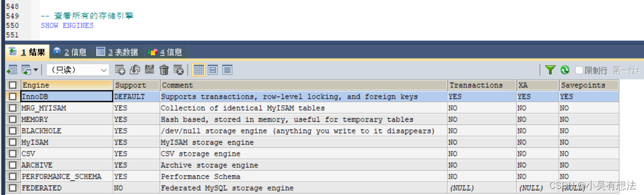Screen dimensions: 644x195
Task: Toggle the select-all checkbox in header row
Action: click(13, 85)
